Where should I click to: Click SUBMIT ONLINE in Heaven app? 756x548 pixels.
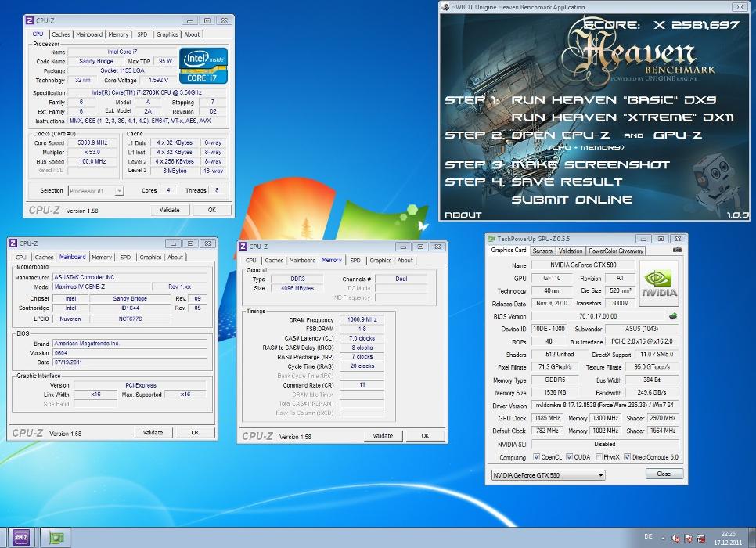(x=572, y=200)
